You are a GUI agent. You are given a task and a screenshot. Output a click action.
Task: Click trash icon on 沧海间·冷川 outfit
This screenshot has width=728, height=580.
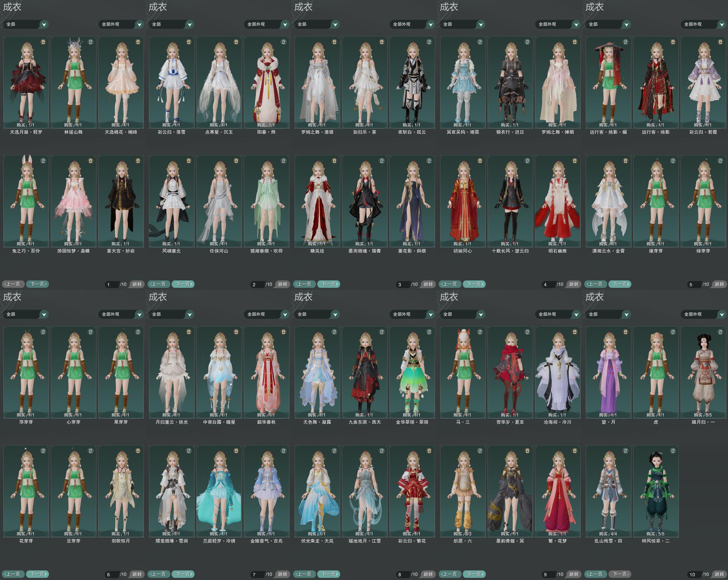tap(575, 332)
